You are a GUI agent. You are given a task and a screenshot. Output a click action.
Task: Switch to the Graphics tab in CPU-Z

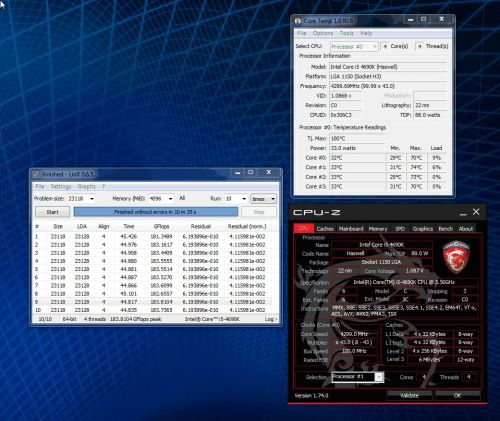point(423,229)
